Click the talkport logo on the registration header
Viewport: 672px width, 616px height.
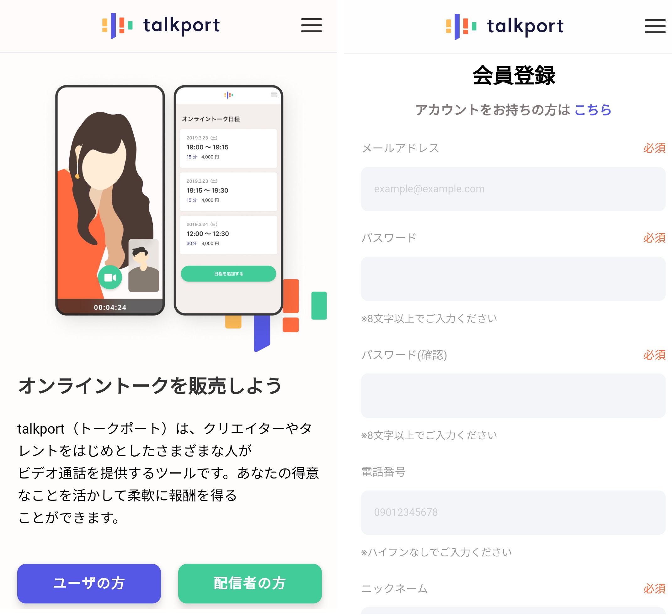pyautogui.click(x=505, y=26)
